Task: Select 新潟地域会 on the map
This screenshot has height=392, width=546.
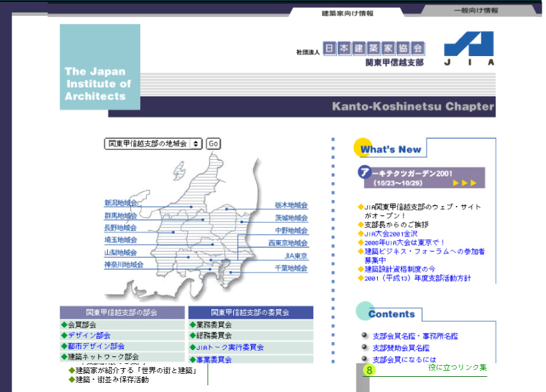Action: (121, 203)
